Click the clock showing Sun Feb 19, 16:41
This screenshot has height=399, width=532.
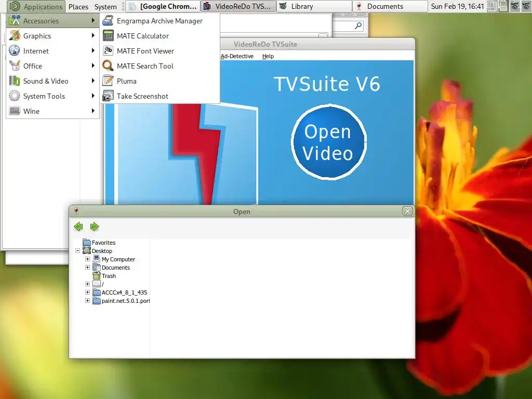457,6
